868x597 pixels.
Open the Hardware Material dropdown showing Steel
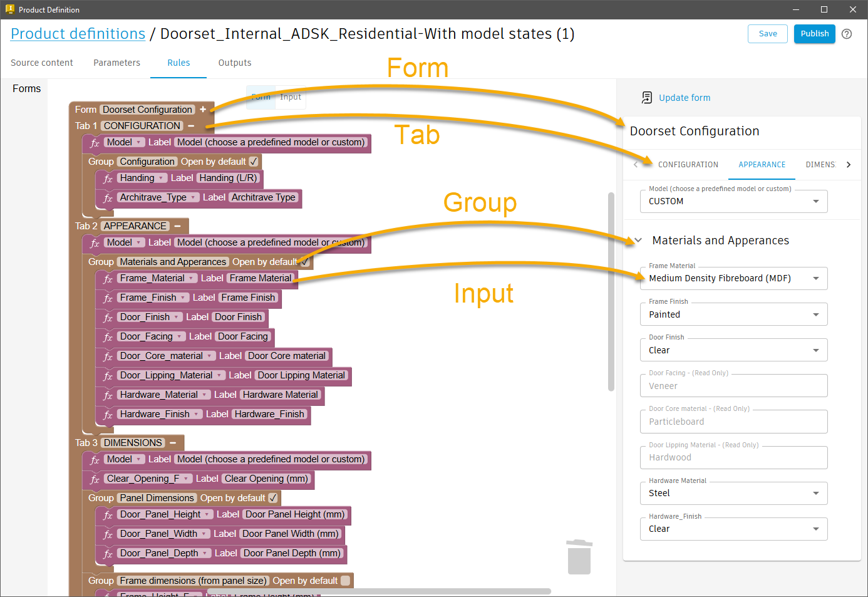coord(734,493)
